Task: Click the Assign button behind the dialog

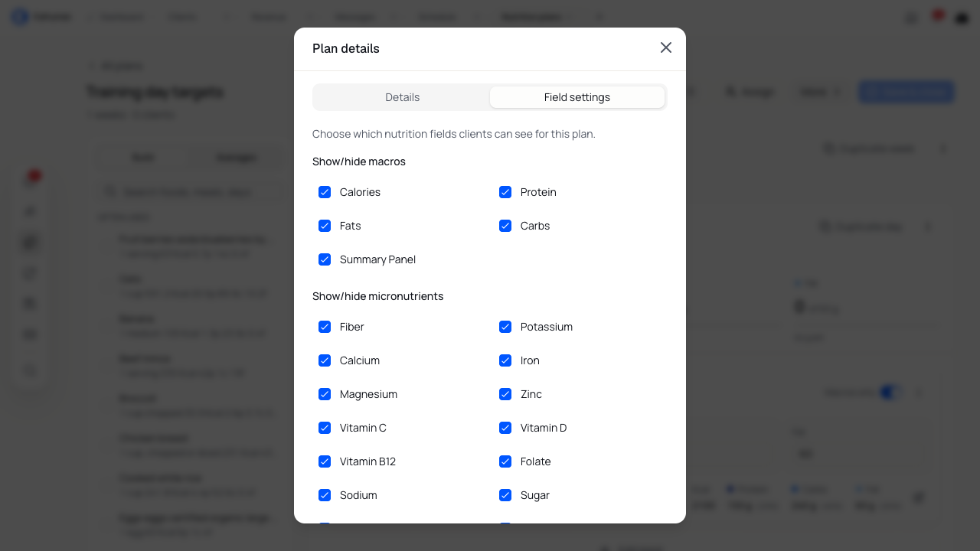Action: click(750, 92)
